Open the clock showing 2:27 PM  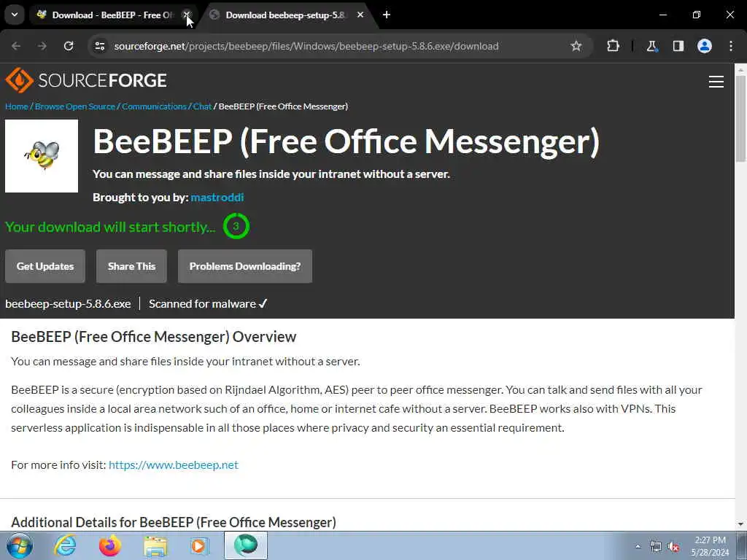710,546
